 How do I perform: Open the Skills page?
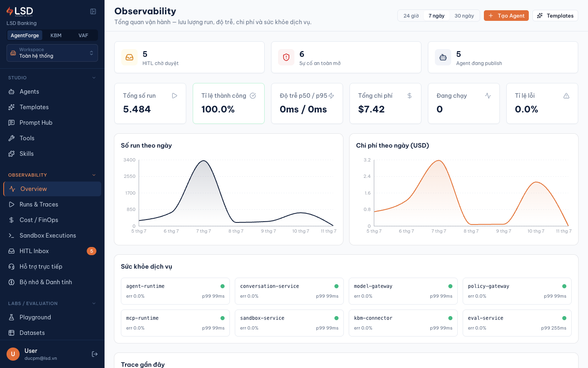coord(52,154)
